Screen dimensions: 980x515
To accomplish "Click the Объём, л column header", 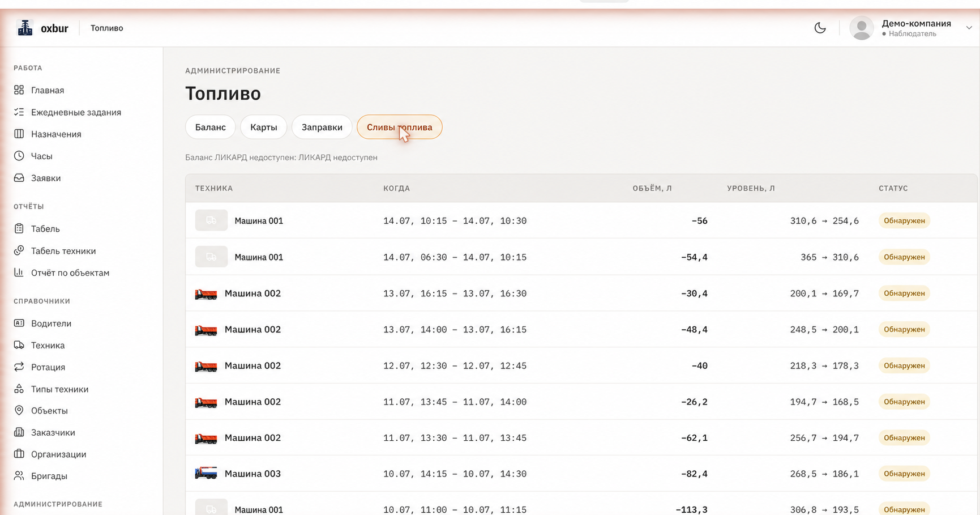I will click(652, 188).
